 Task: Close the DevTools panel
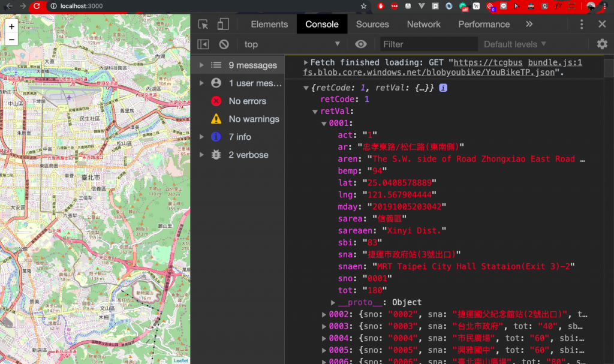602,25
